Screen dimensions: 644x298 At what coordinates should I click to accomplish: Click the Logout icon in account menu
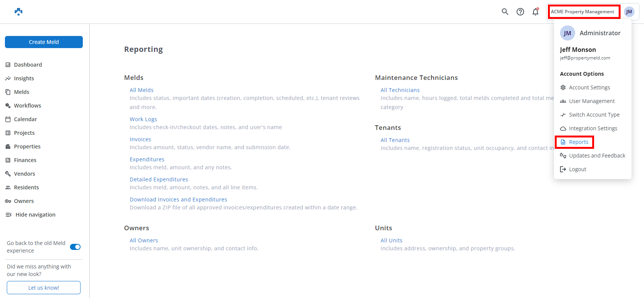563,169
